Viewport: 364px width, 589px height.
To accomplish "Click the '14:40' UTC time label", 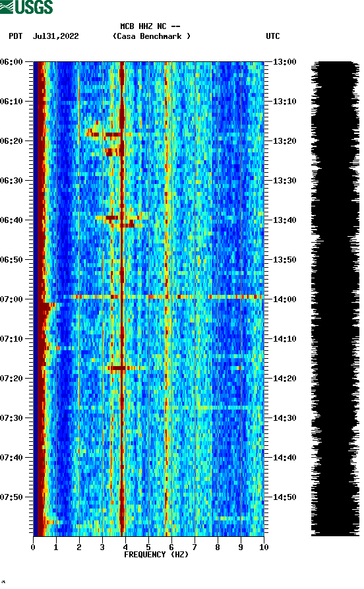I will (285, 458).
